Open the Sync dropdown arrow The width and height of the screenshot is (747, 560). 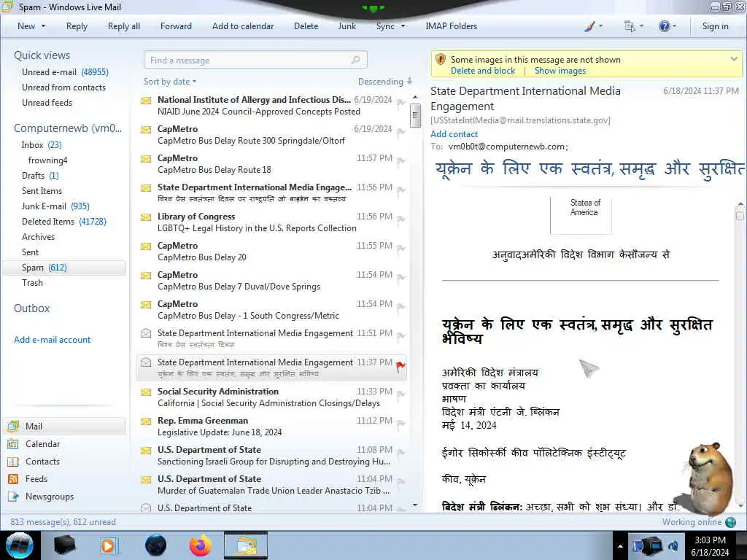(403, 27)
